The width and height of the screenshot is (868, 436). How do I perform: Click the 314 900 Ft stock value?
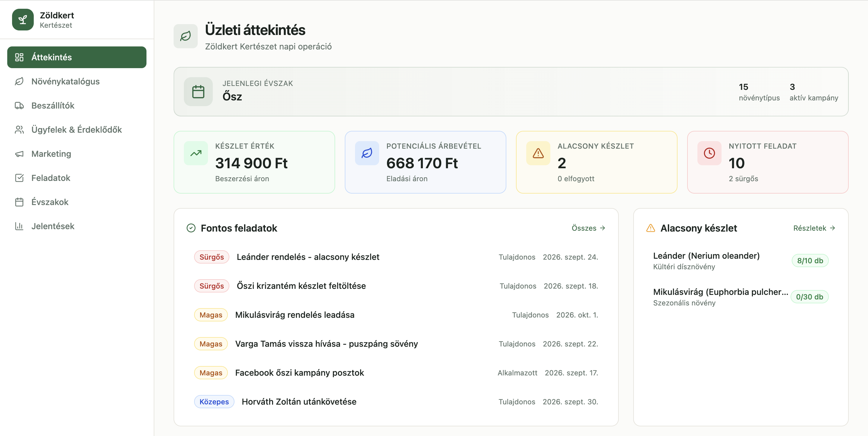coord(251,163)
